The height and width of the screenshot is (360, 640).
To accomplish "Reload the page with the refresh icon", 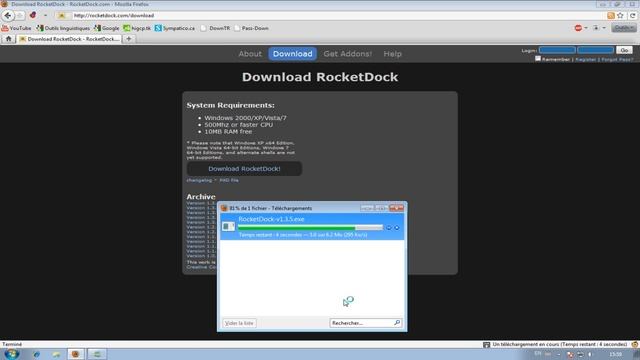I will point(633,16).
